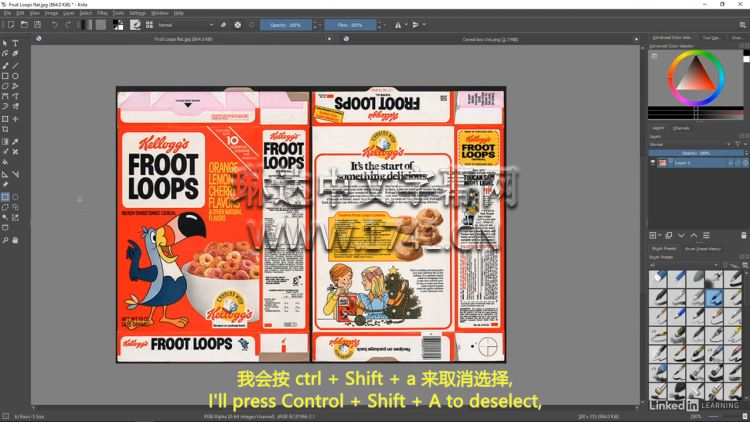Delete the selected layer
The height and width of the screenshot is (422, 750).
click(x=743, y=235)
